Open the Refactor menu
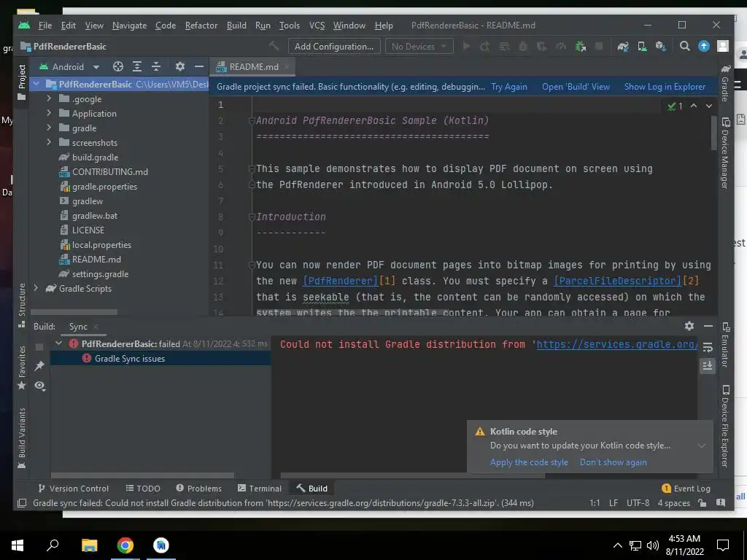The height and width of the screenshot is (560, 747). click(201, 26)
